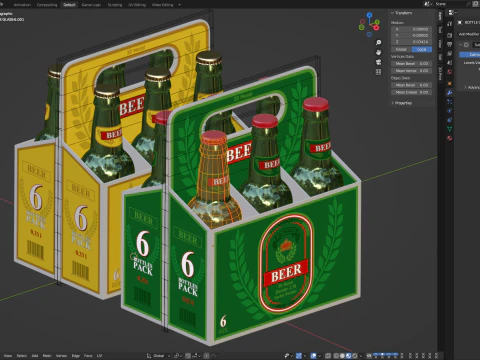Image resolution: width=480 pixels, height=360 pixels.
Task: Open the Vertex menu in viewport header
Action: tap(61, 356)
